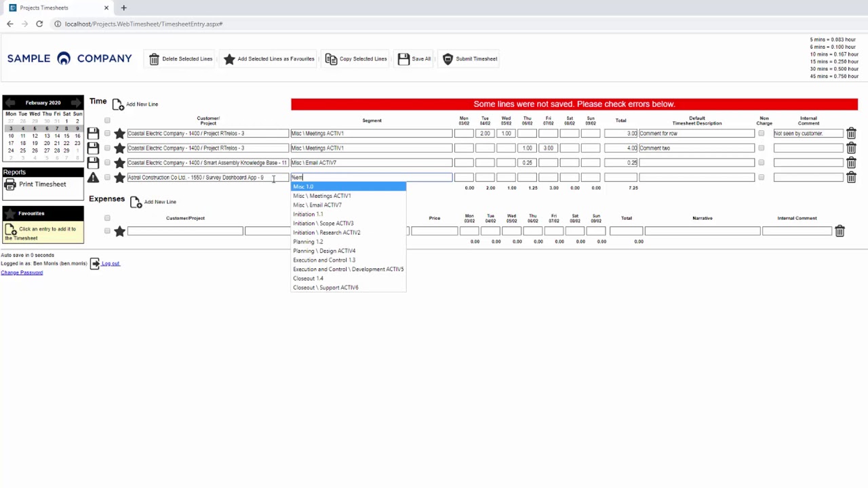Check the selection box on the expenses row
868x488 pixels.
(x=107, y=231)
